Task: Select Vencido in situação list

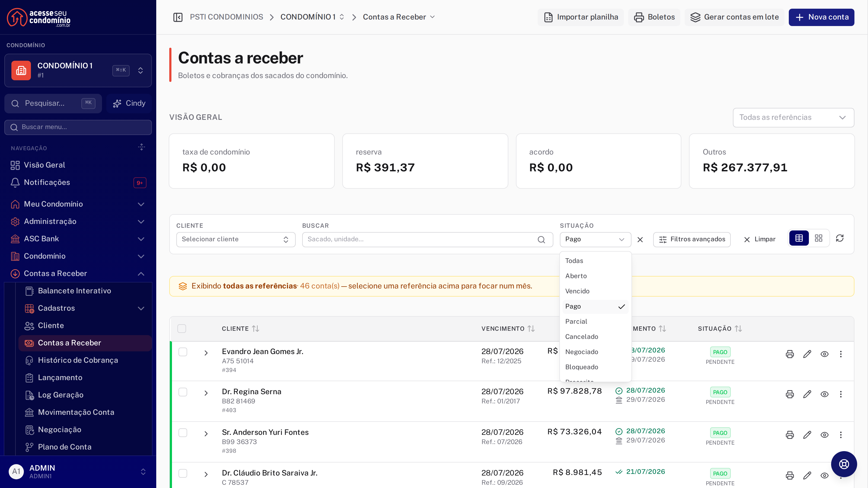Action: [595, 291]
